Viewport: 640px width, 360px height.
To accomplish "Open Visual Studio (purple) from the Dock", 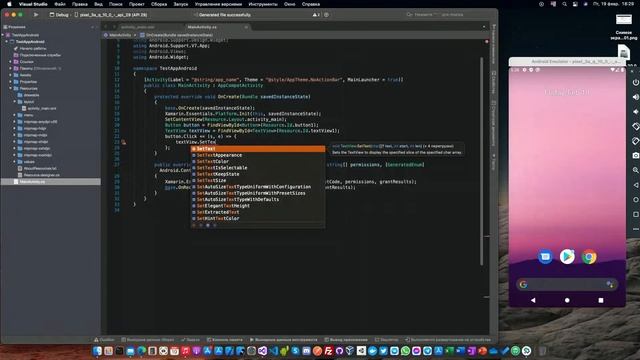I will point(262,351).
